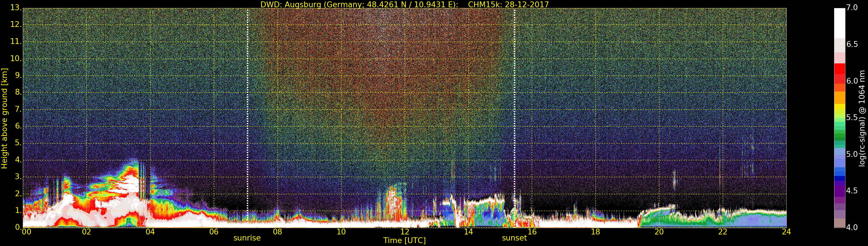The image size is (868, 246).
Task: Click the y-axis tick label '4.'
Action: [x=18, y=160]
